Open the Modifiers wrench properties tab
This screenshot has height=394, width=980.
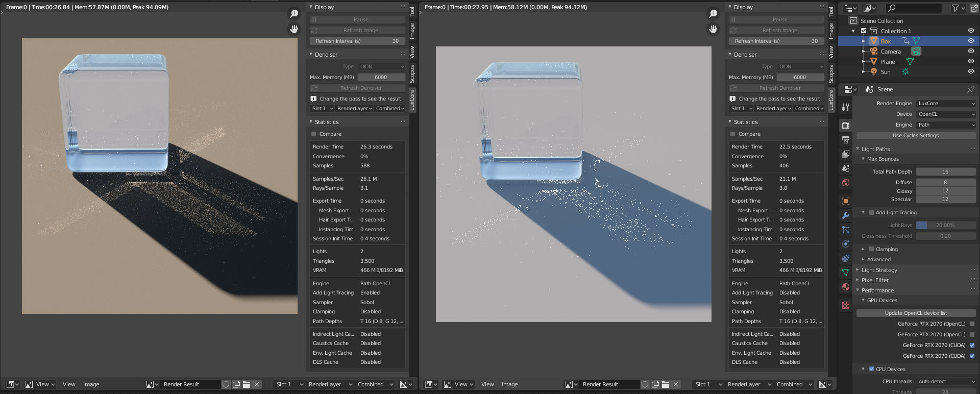click(x=846, y=215)
